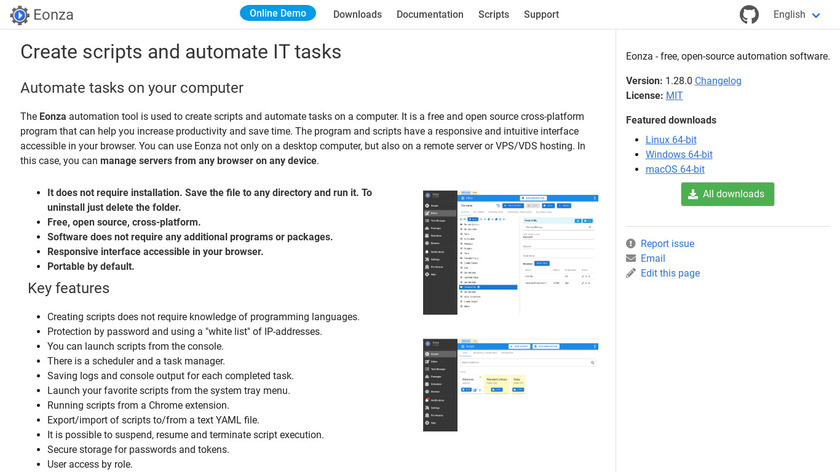Click 'There is a scheduler and a task manager.' bullet

(x=136, y=361)
